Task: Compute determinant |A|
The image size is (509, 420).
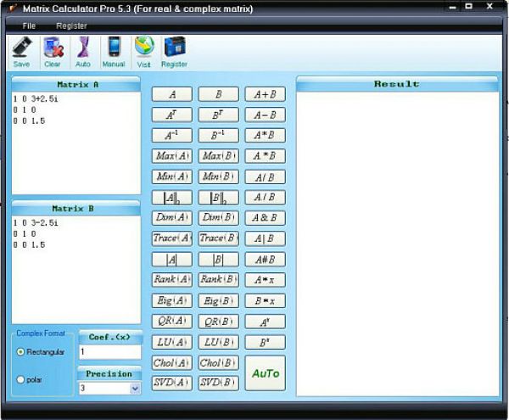Action: [x=172, y=260]
